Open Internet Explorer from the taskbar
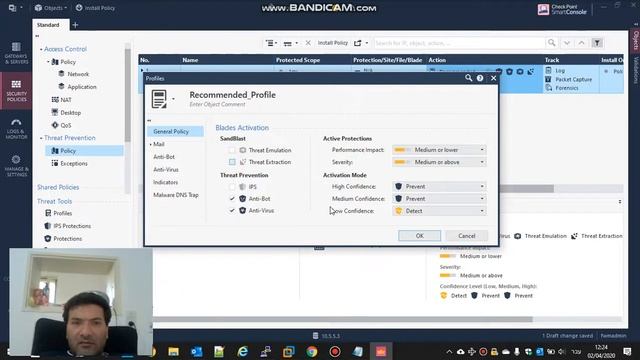 [242, 351]
